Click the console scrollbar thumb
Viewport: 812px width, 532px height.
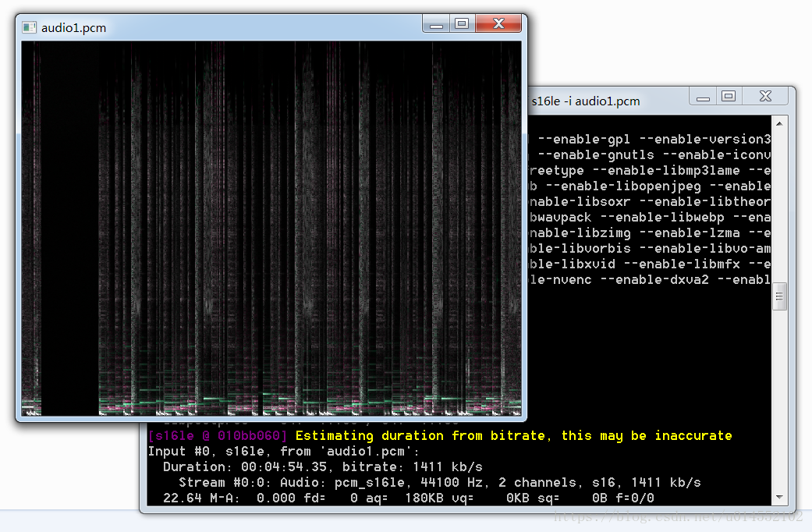pyautogui.click(x=779, y=296)
